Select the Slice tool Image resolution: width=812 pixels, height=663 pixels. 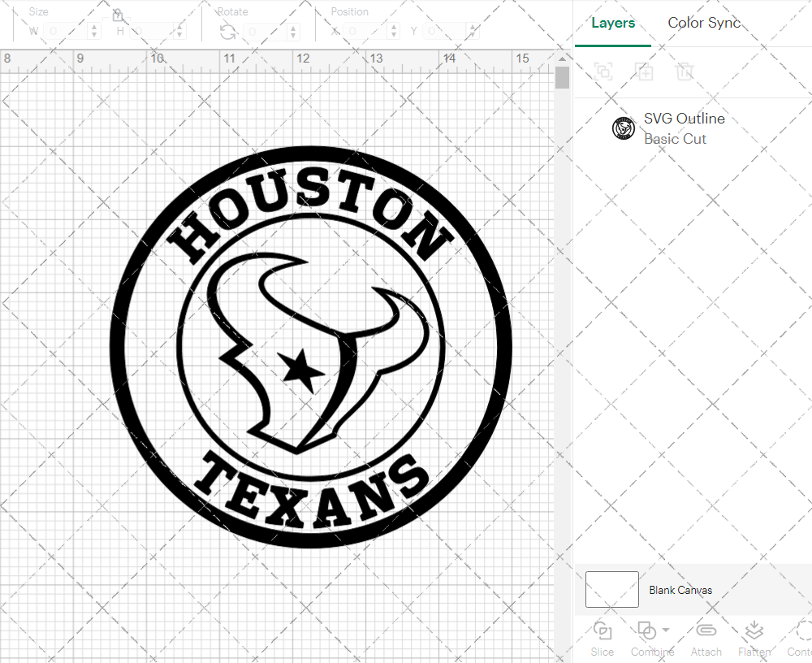(602, 638)
